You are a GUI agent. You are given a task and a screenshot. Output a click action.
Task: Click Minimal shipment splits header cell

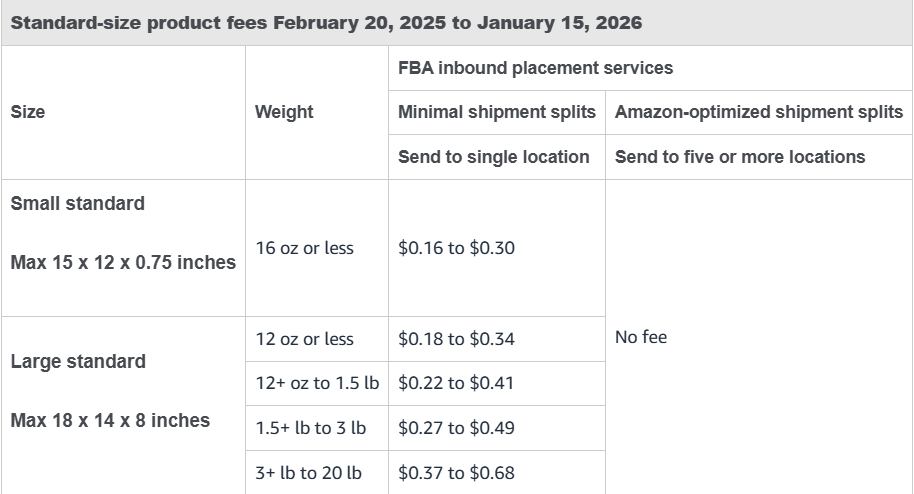point(496,112)
